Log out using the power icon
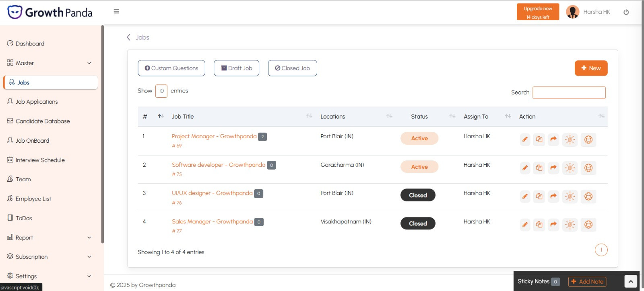 pos(626,12)
